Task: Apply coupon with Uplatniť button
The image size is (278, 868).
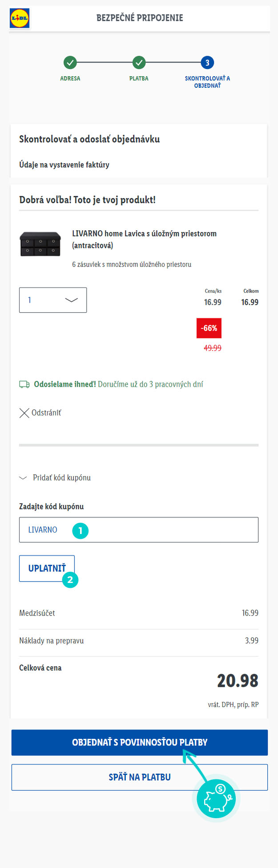Action: coord(47,568)
